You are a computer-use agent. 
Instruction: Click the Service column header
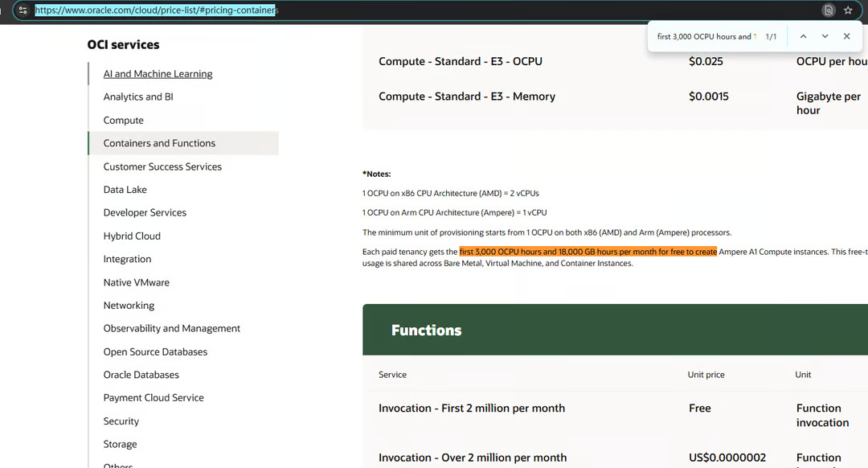pos(392,375)
